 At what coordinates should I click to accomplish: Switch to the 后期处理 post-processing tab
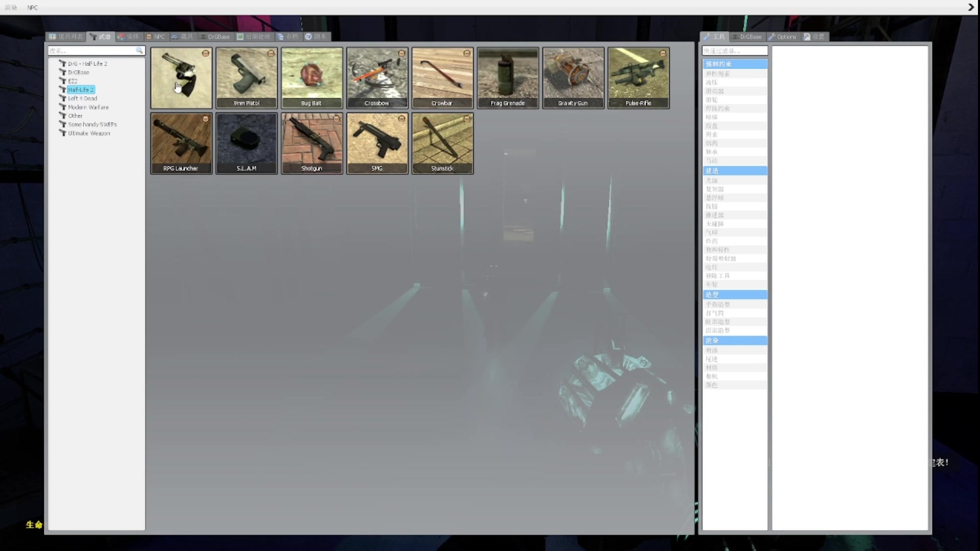pyautogui.click(x=254, y=37)
